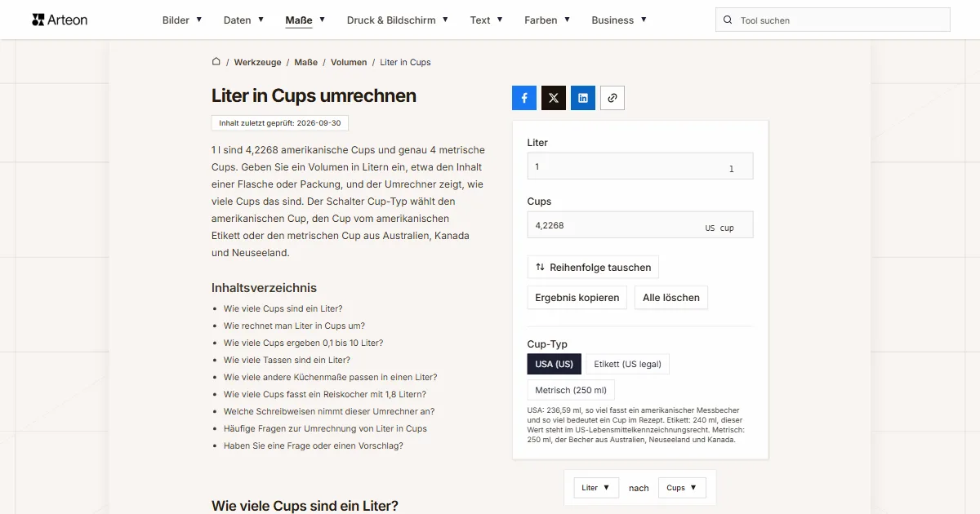
Task: Share the page on LinkedIn
Action: (x=583, y=98)
